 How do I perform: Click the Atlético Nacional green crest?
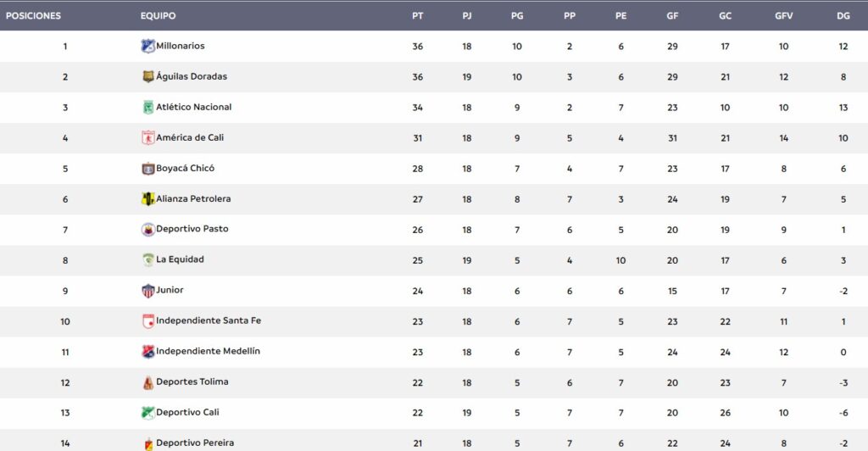[x=148, y=107]
